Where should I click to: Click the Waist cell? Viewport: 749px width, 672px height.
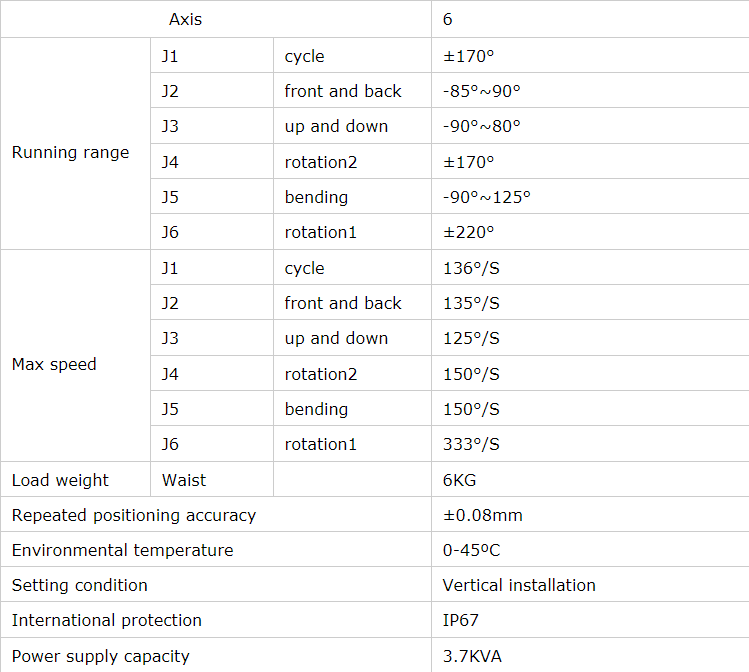(x=184, y=480)
